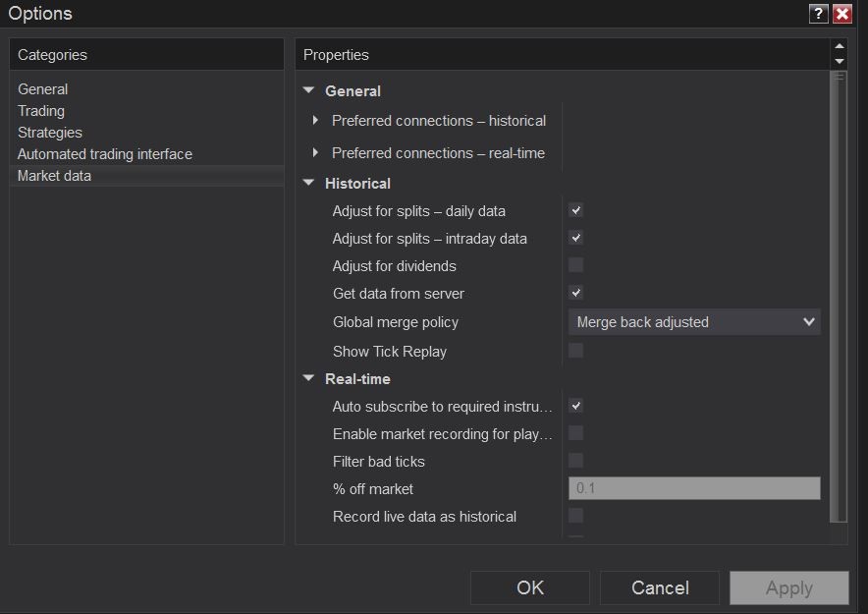This screenshot has height=614, width=868.
Task: Click the Cancel button
Action: pos(660,587)
